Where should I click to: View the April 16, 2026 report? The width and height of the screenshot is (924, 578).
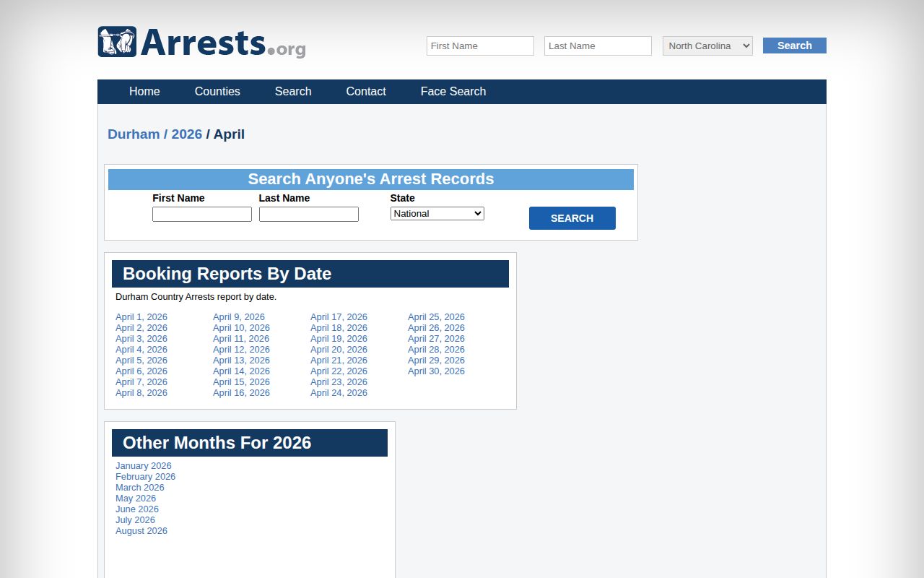coord(241,393)
